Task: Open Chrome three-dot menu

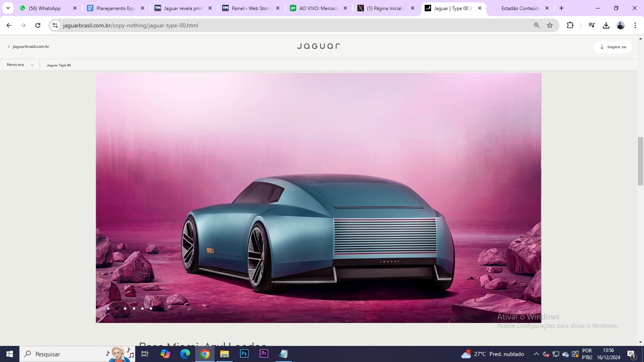Action: 635,25
